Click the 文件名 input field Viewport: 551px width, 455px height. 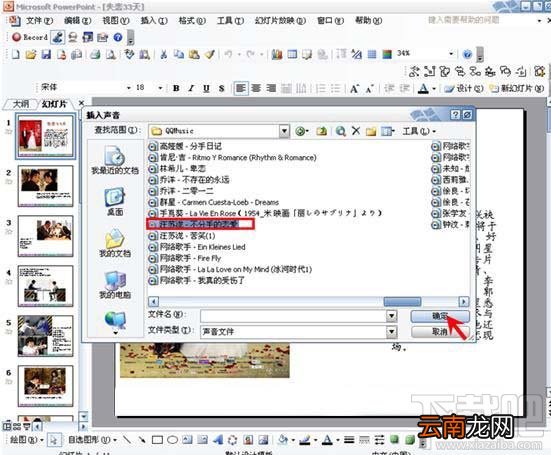click(293, 316)
